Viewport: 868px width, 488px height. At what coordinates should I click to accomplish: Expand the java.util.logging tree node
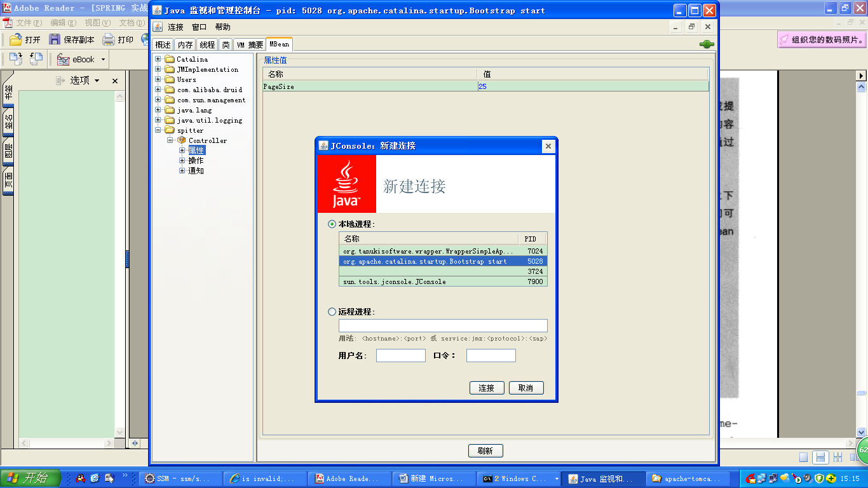coord(158,120)
